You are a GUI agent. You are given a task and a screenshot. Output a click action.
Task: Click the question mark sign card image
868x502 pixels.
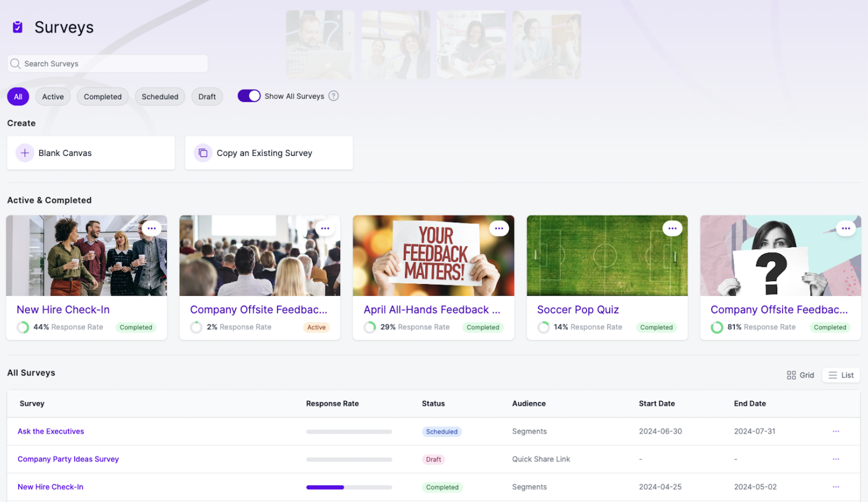pyautogui.click(x=781, y=256)
